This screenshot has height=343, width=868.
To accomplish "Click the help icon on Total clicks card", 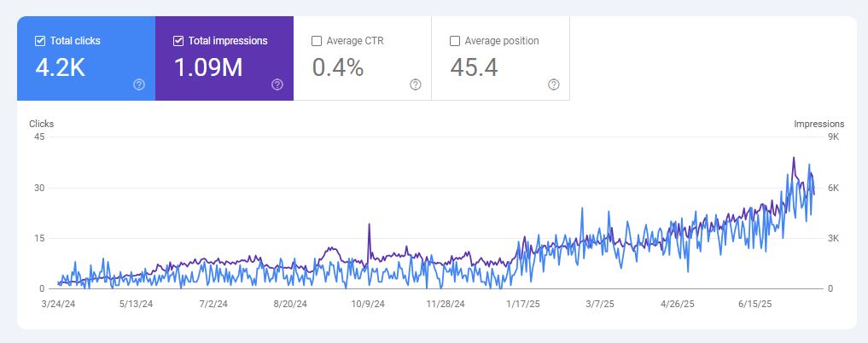I will [x=139, y=84].
